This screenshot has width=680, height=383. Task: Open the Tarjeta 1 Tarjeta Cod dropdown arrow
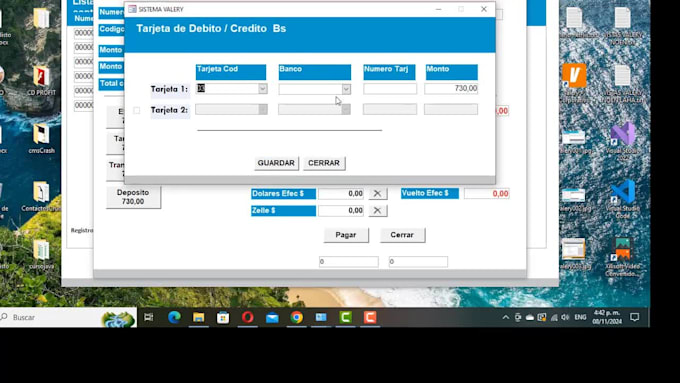tap(262, 88)
